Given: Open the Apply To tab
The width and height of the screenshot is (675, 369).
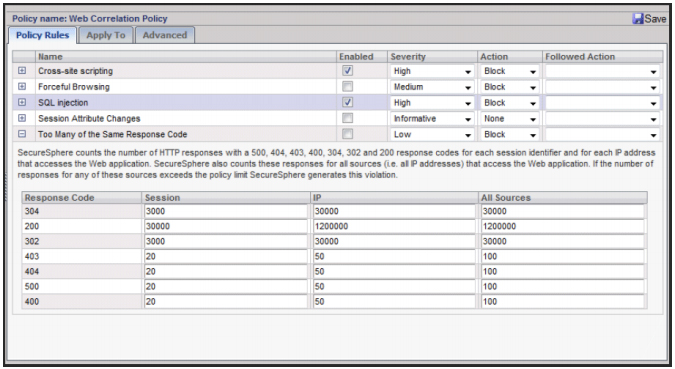Looking at the screenshot, I should 105,35.
